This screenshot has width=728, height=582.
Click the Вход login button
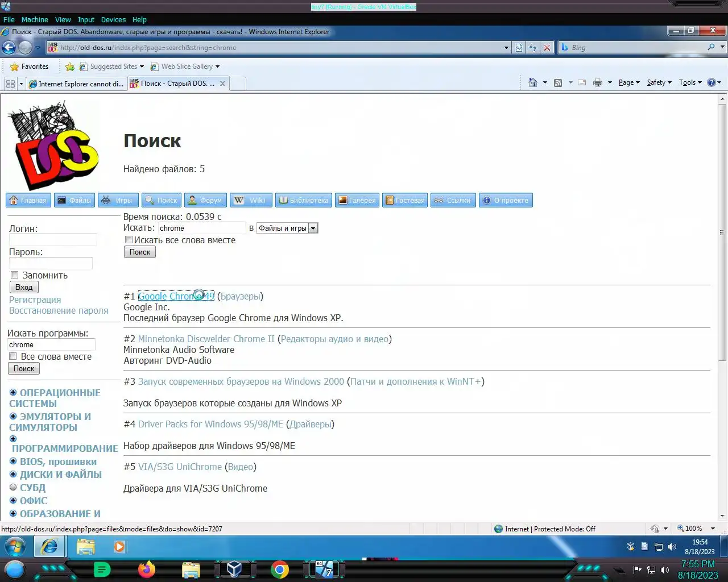pos(24,288)
